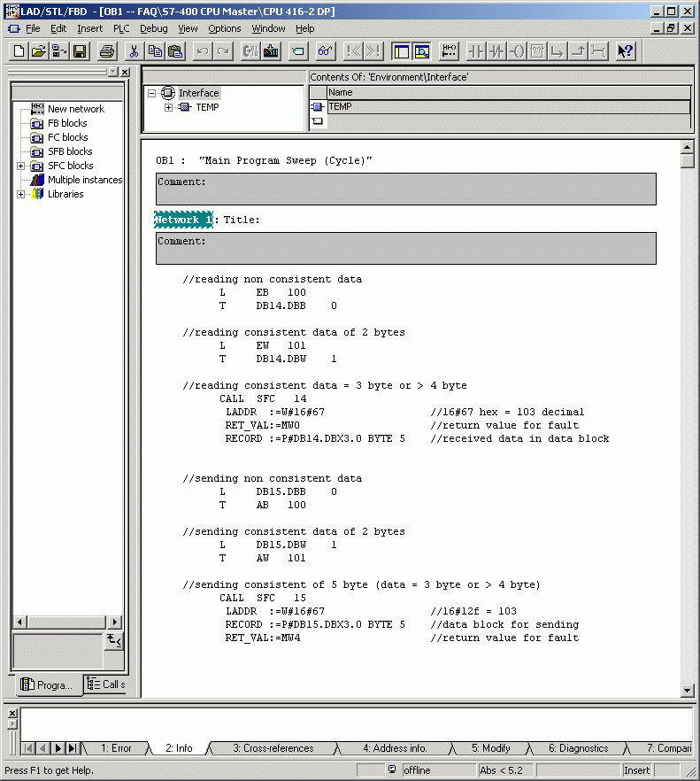Open the PLC menu

pos(121,28)
